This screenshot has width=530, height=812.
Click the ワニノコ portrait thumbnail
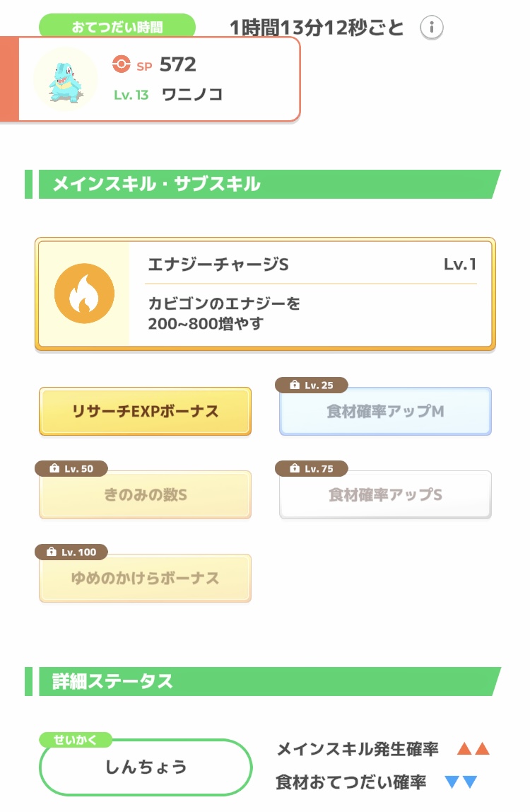point(65,79)
